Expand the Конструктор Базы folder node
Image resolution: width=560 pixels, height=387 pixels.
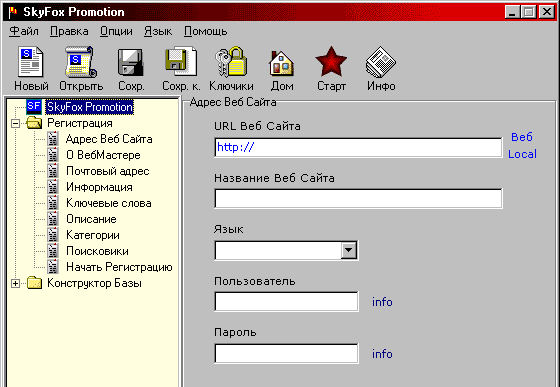15,283
